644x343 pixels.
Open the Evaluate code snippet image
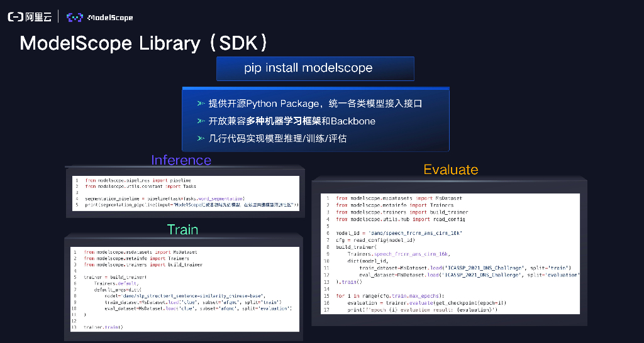[450, 254]
